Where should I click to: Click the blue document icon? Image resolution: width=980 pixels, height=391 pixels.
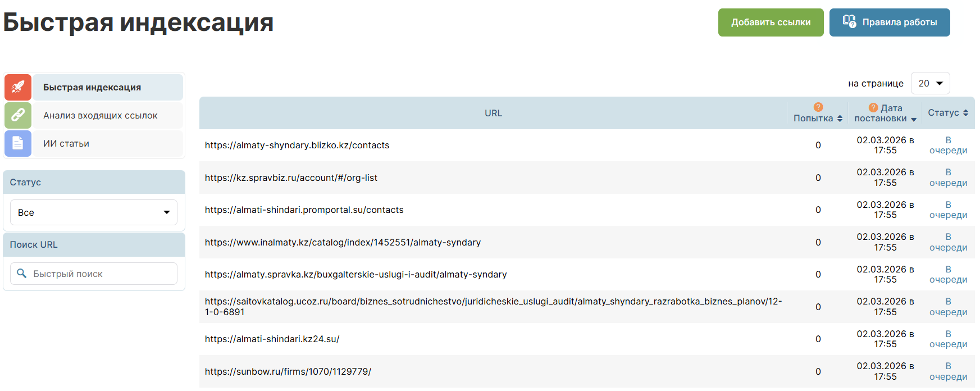pos(18,143)
